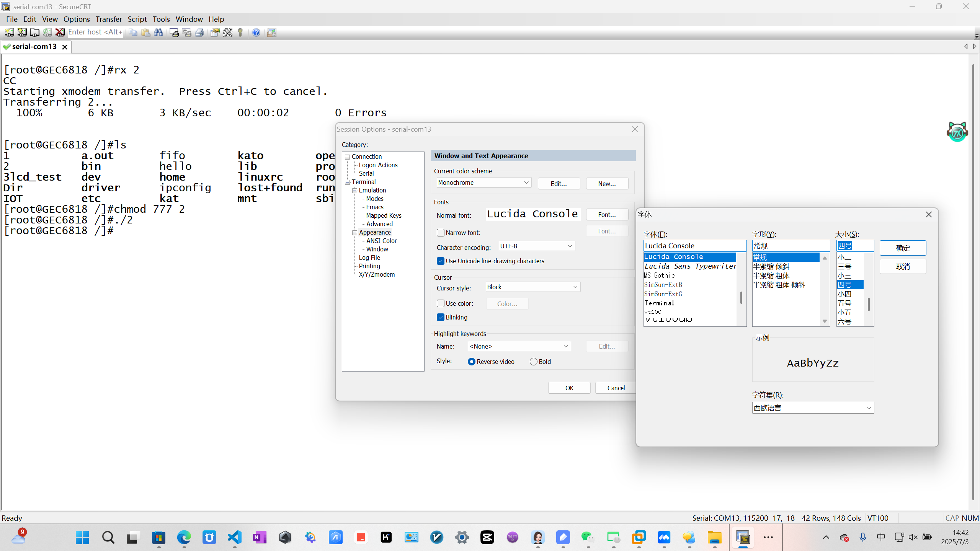This screenshot has height=551, width=980.
Task: Enable the Narrow font checkbox
Action: (441, 233)
